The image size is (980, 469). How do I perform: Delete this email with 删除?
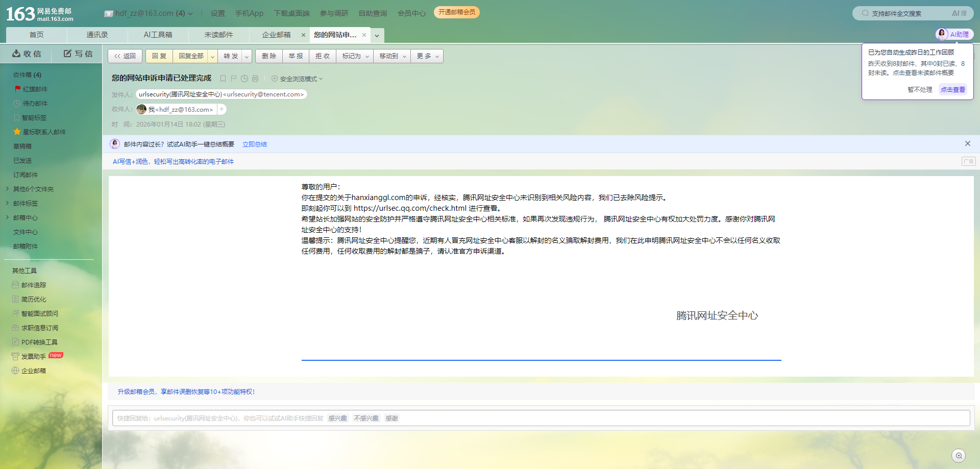(x=269, y=56)
